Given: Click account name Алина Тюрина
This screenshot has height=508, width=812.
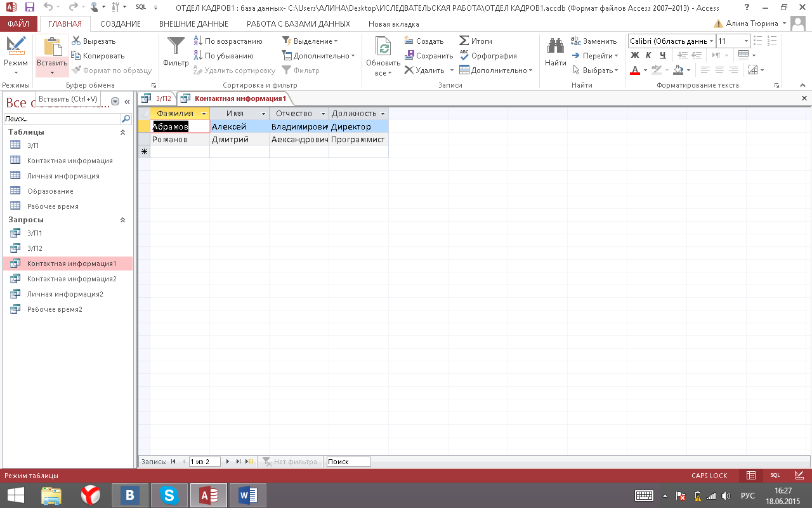Looking at the screenshot, I should coord(751,23).
